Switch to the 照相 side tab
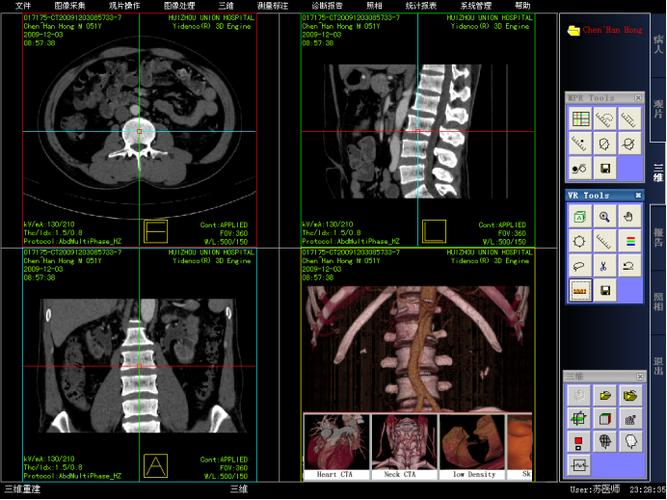The image size is (667, 500). [x=658, y=302]
